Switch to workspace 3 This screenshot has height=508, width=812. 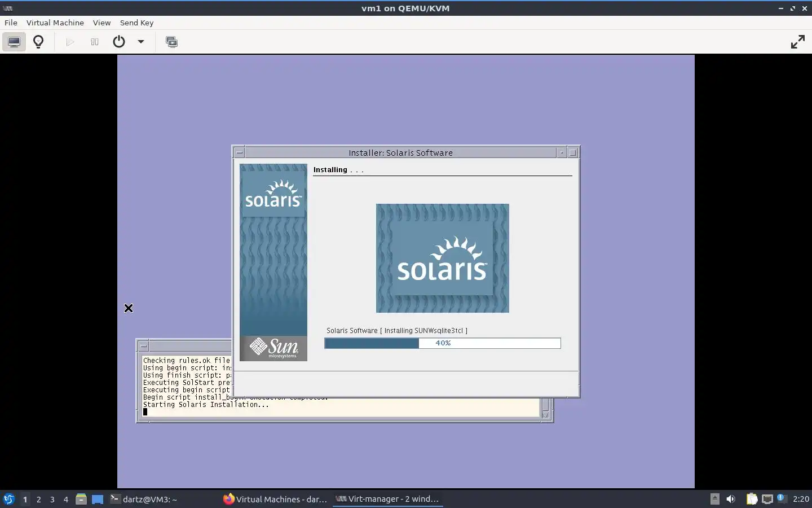click(52, 499)
